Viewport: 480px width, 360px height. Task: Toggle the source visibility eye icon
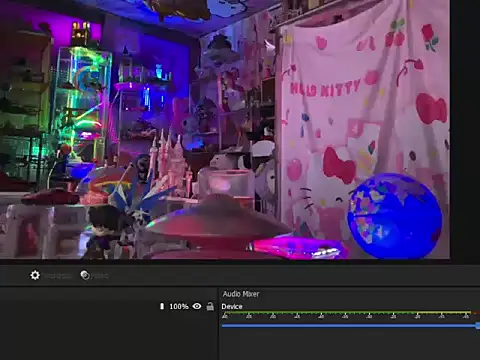197,306
